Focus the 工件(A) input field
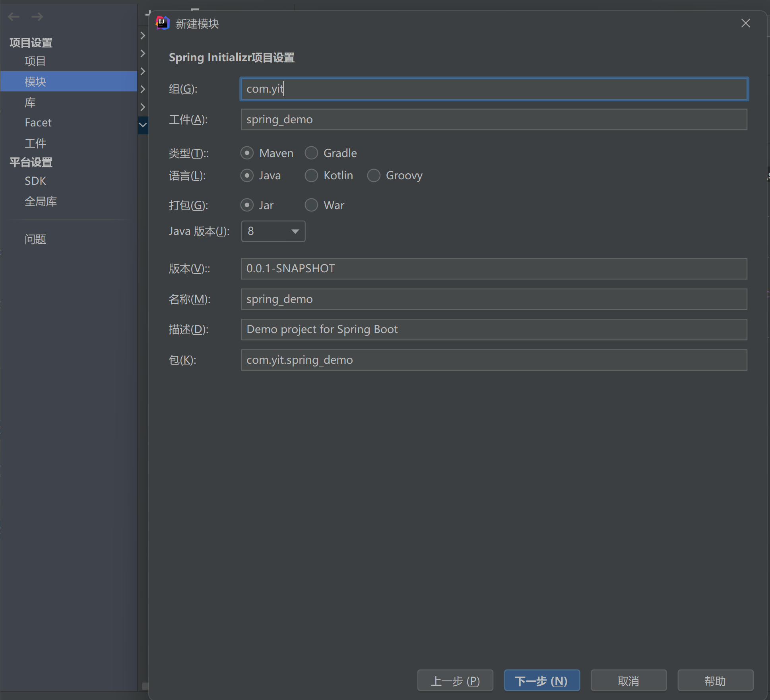 [494, 119]
